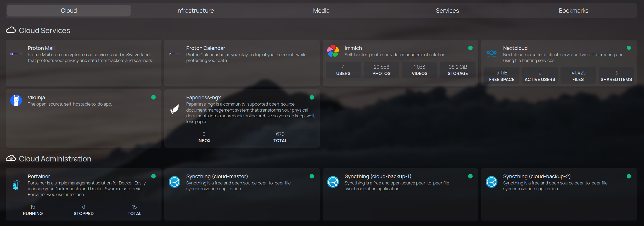Click Paperless-ngx 670 TOTAL stat
This screenshot has width=644, height=226.
click(280, 137)
